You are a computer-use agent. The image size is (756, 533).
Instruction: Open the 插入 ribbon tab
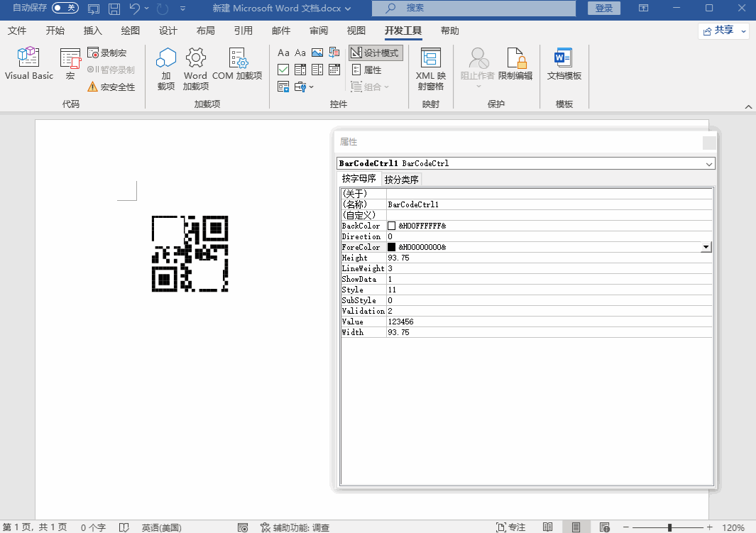92,31
